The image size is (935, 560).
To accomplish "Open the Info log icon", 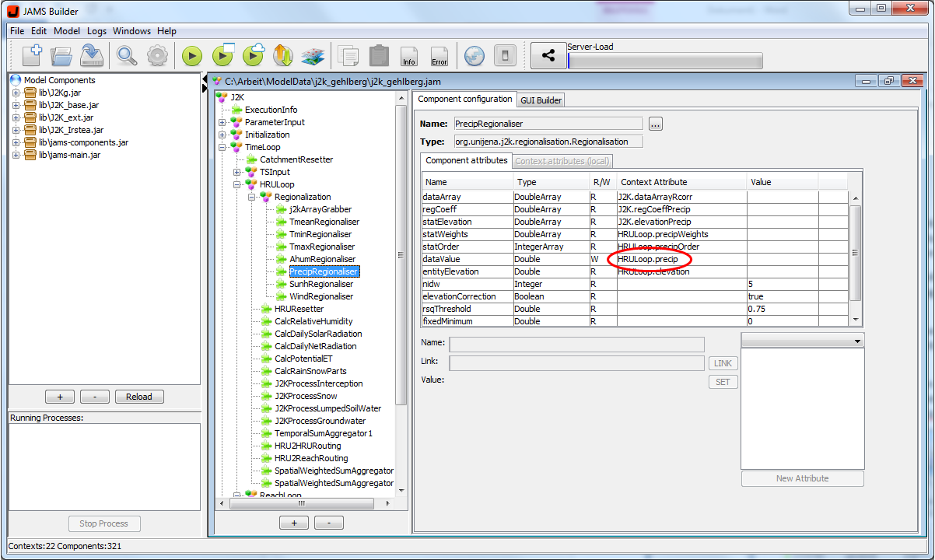I will tap(408, 56).
